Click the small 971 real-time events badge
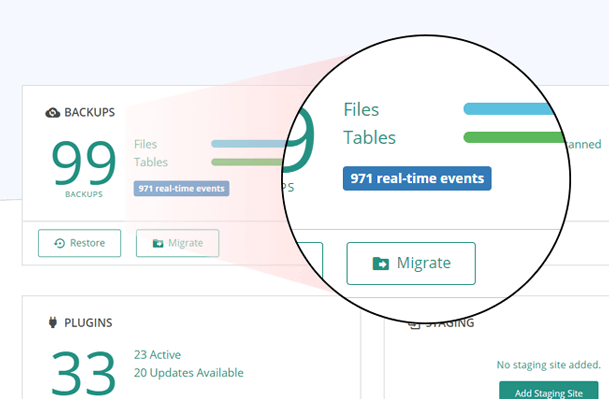Screen dimensions: 609x399 (x=181, y=188)
